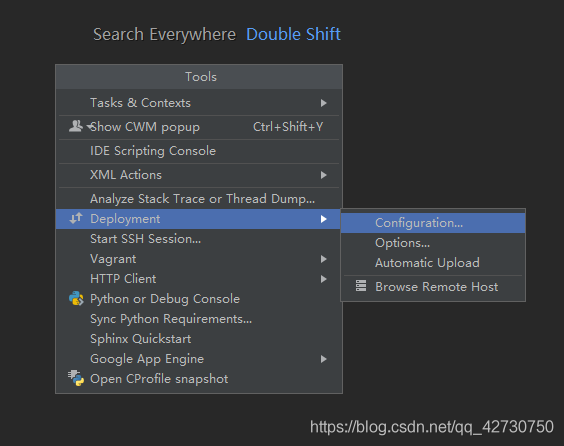Viewport: 564px width, 446px height.
Task: Expand the Vagrant submenu arrow
Action: coord(323,259)
